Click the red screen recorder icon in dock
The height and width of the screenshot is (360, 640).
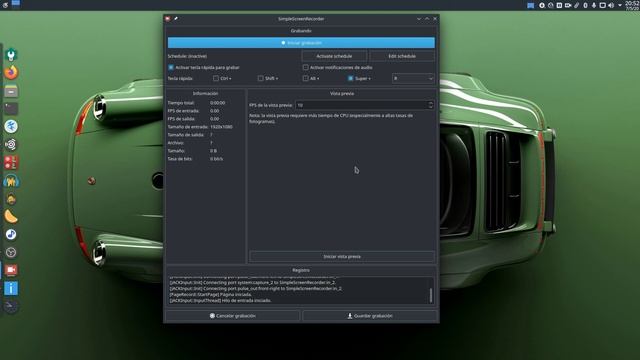11,270
